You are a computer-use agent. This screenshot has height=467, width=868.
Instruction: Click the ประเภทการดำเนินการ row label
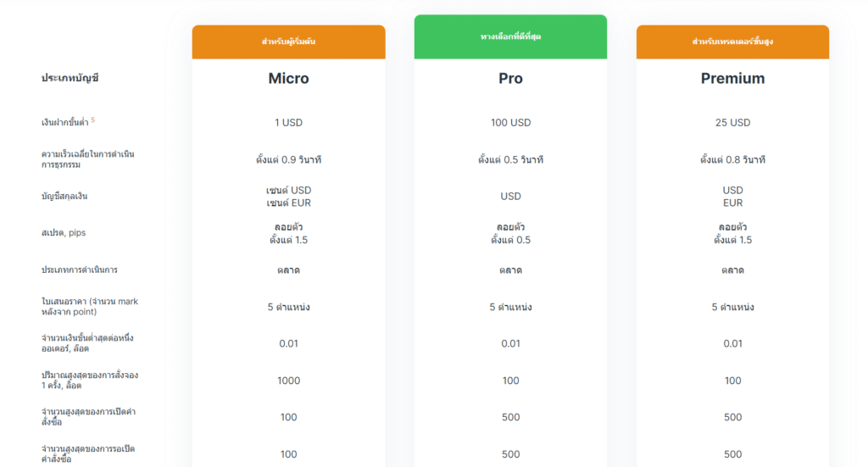[79, 270]
